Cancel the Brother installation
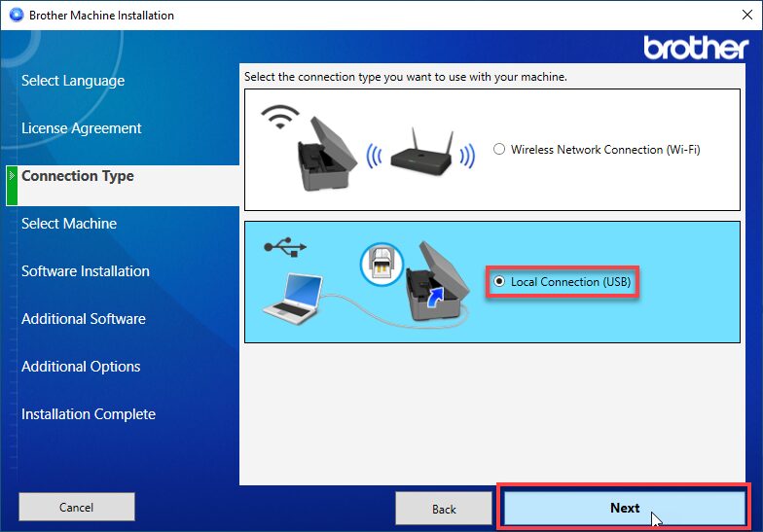The image size is (763, 532). 76,507
